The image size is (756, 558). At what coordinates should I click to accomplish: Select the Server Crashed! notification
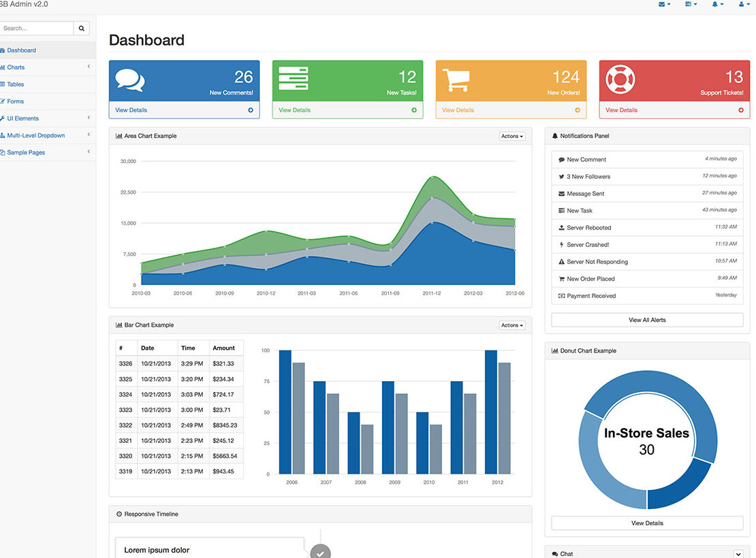pyautogui.click(x=647, y=245)
